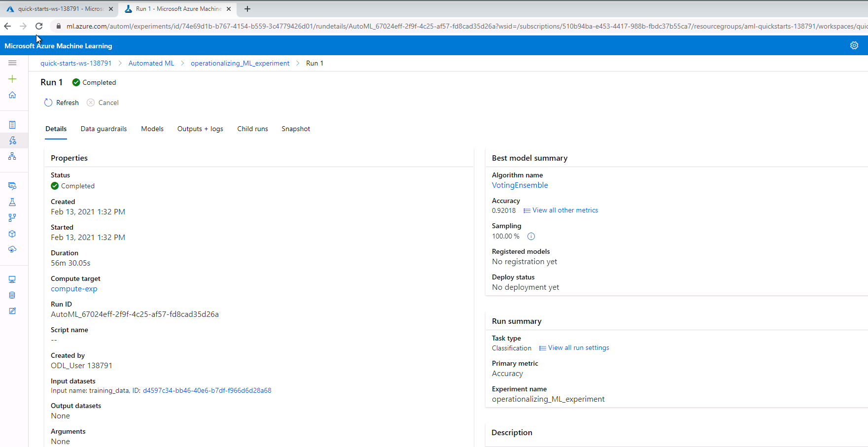The width and height of the screenshot is (868, 447).
Task: Click View all other metrics
Action: click(560, 210)
